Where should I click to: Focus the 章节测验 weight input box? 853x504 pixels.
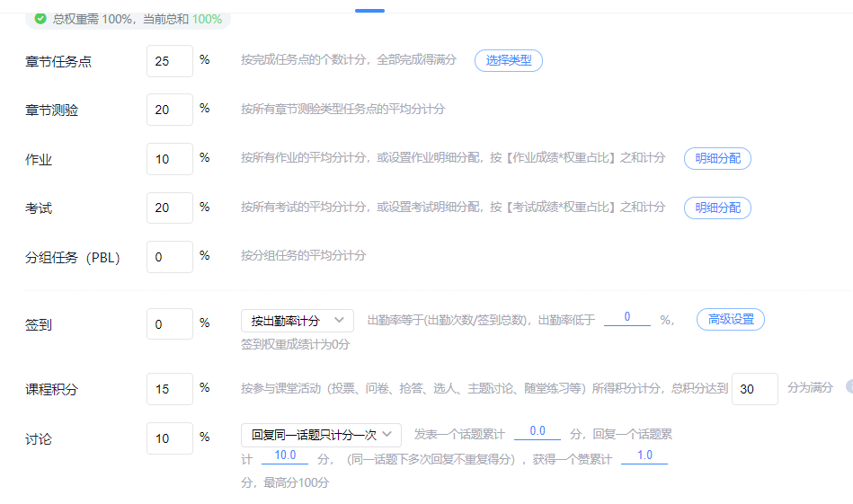(169, 110)
